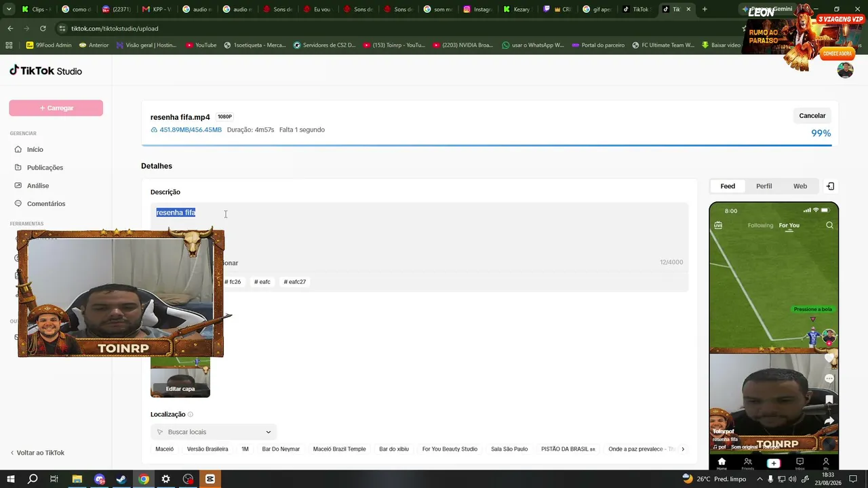Viewport: 868px width, 488px height.
Task: Click the LIVE icon in phone preview
Action: pos(718,225)
